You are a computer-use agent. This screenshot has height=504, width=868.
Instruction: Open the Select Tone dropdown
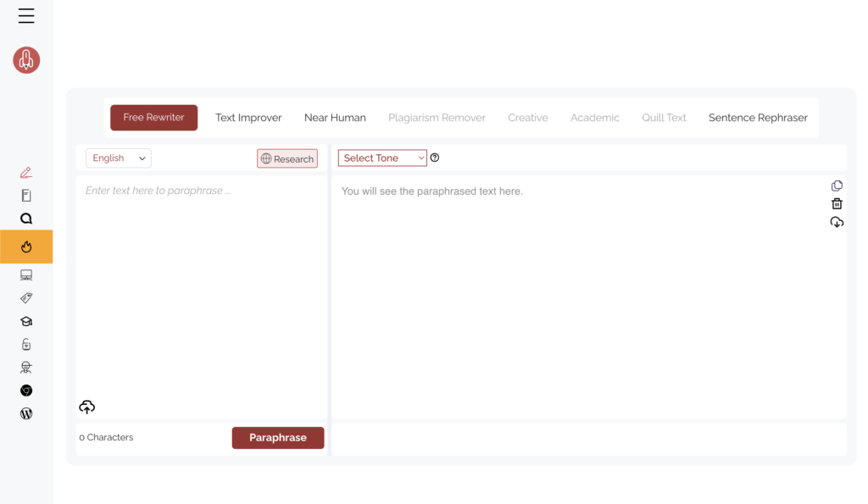click(382, 158)
